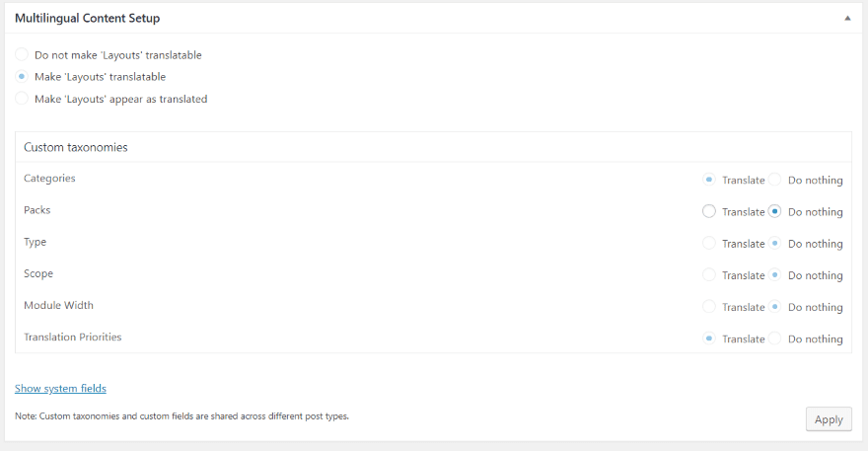Set Packs taxonomy to Translate
Screen dimensions: 868x451
click(x=708, y=211)
